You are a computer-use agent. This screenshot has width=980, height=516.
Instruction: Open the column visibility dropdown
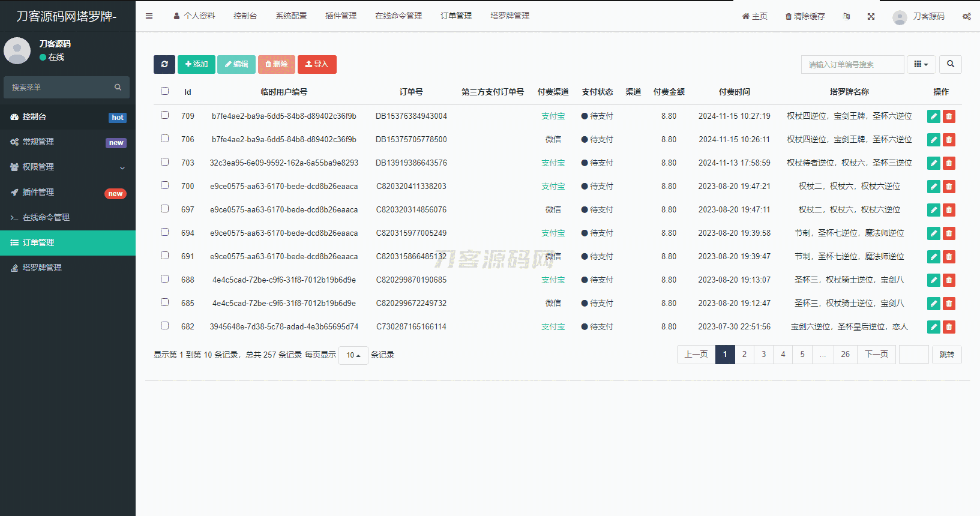tap(921, 64)
